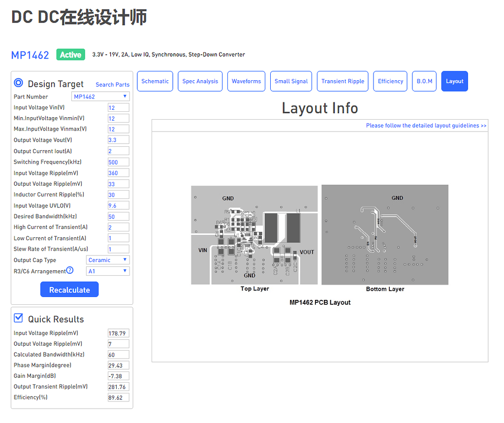Image resolution: width=504 pixels, height=423 pixels.
Task: Open the Part Number dropdown
Action: tap(100, 96)
